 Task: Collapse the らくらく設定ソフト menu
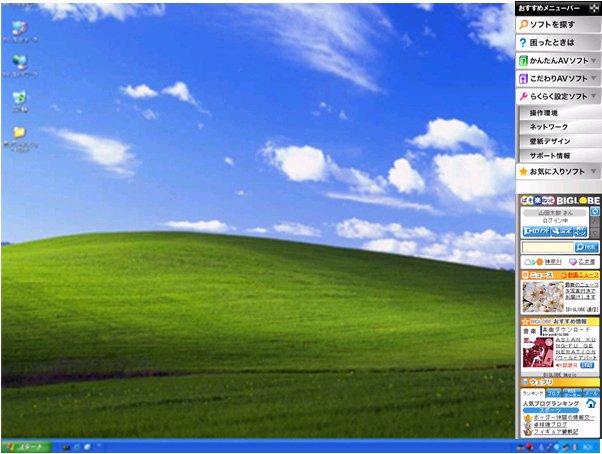click(x=558, y=96)
